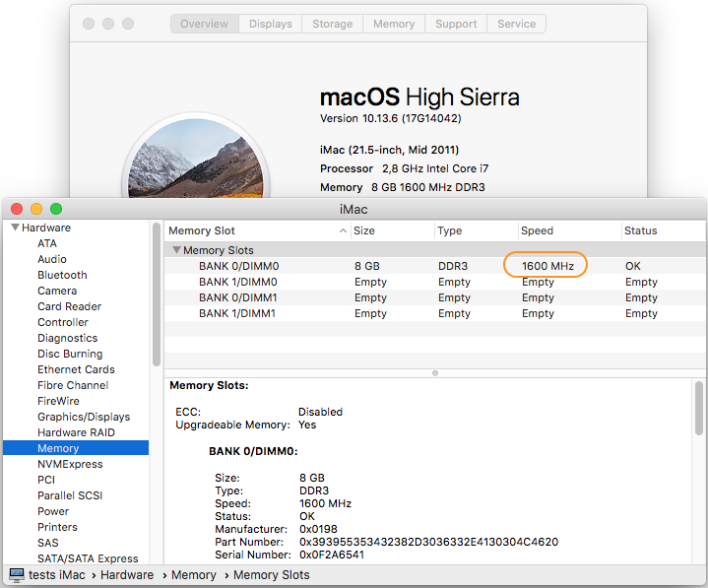Click the Type column header

coord(476,230)
